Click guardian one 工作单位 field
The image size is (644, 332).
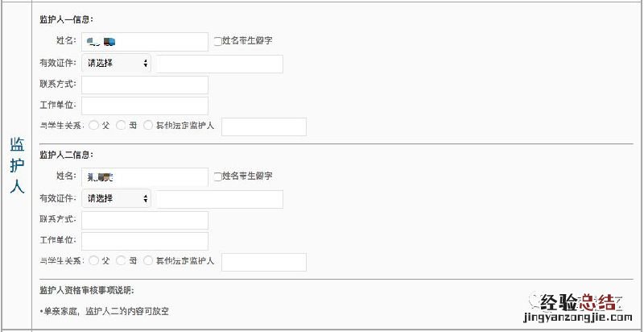tap(145, 106)
